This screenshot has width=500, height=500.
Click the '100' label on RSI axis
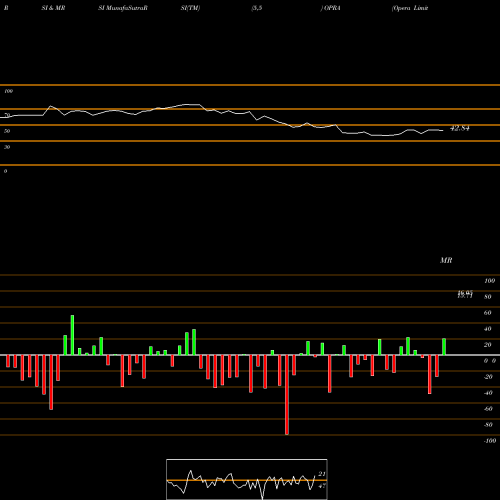(8, 91)
